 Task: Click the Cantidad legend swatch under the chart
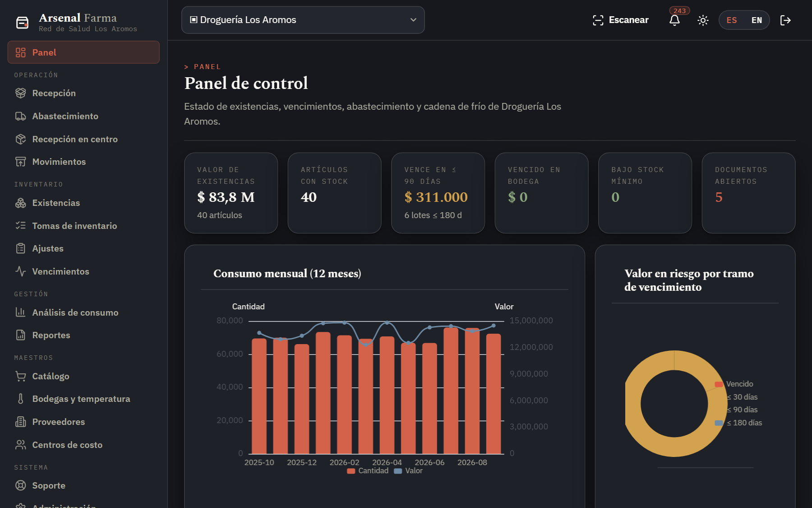coord(351,471)
